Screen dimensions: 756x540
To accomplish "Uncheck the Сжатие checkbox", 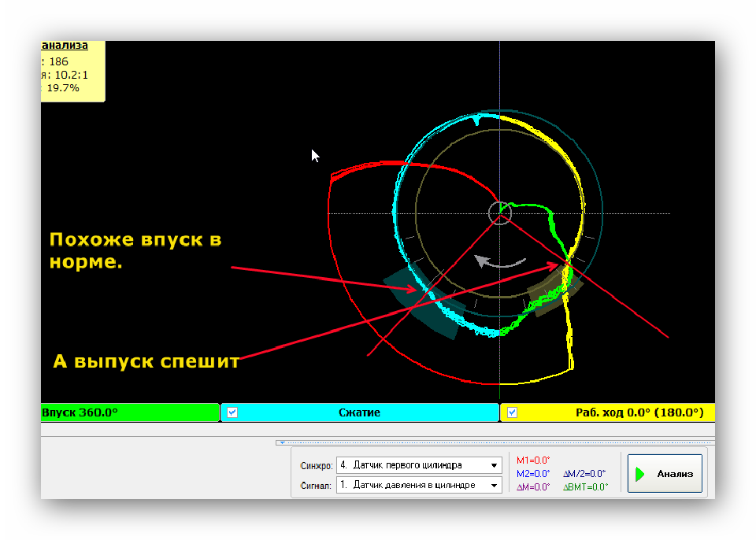I will [x=232, y=412].
